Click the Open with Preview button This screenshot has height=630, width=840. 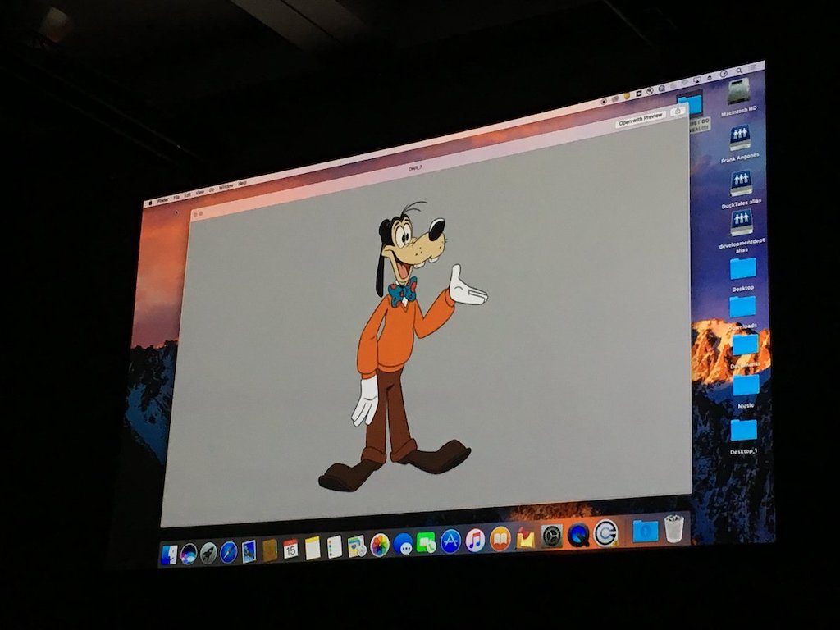point(640,119)
